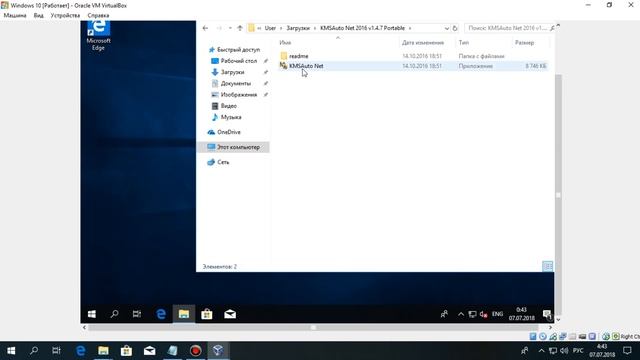Open guest clock showing 0:43
The image size is (640, 360).
click(x=522, y=314)
